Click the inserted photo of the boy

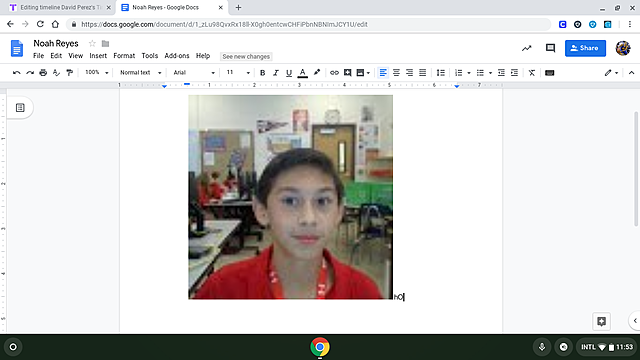(290, 197)
